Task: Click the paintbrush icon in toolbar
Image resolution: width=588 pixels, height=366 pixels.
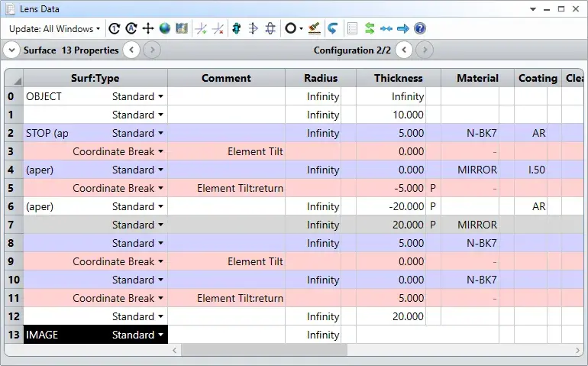Action: pos(315,28)
